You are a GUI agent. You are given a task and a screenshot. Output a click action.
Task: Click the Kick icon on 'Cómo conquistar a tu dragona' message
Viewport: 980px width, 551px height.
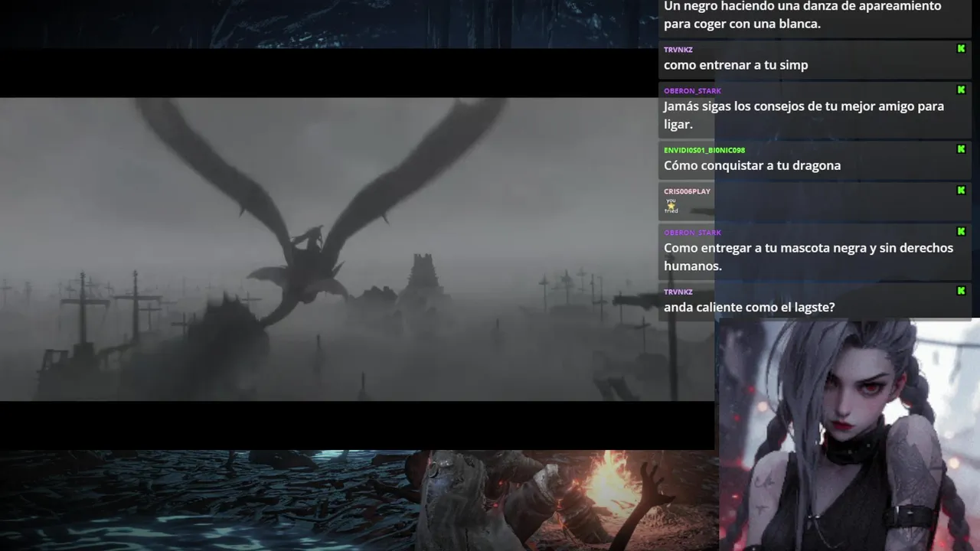(961, 149)
